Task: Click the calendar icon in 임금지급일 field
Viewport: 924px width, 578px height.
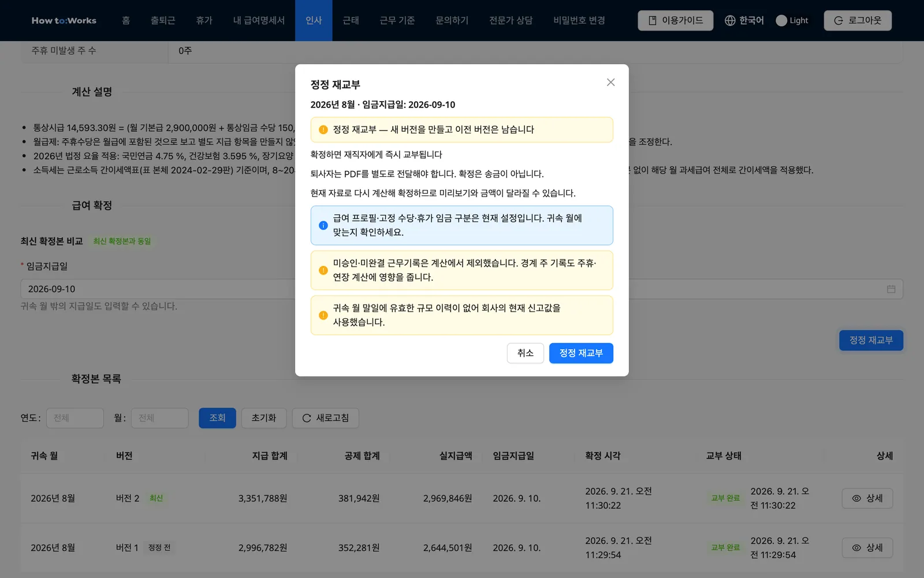Action: pyautogui.click(x=891, y=289)
